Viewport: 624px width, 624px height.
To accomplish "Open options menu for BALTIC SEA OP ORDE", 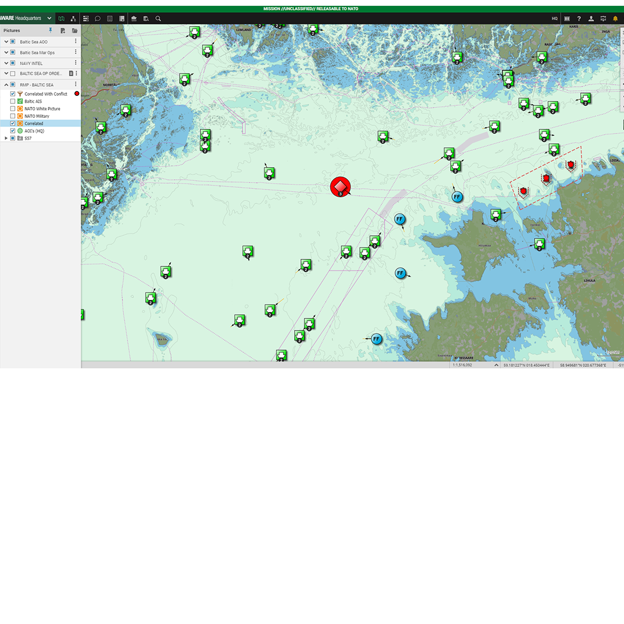I will coord(76,73).
